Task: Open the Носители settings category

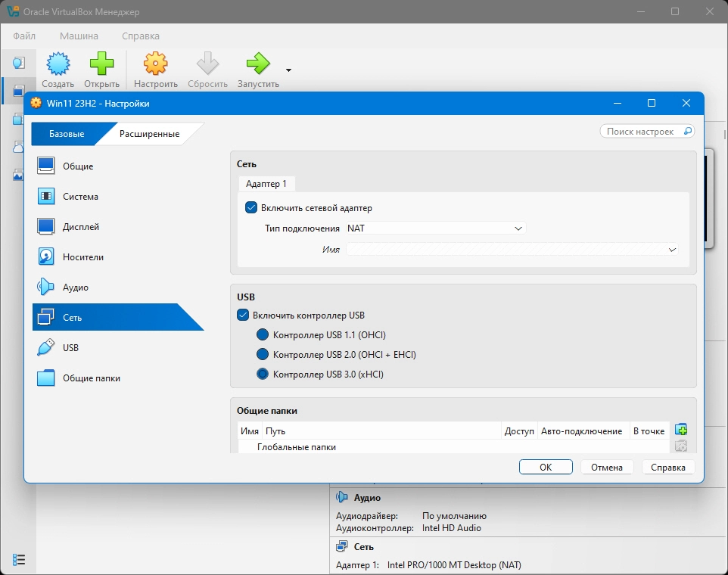Action: [x=118, y=256]
